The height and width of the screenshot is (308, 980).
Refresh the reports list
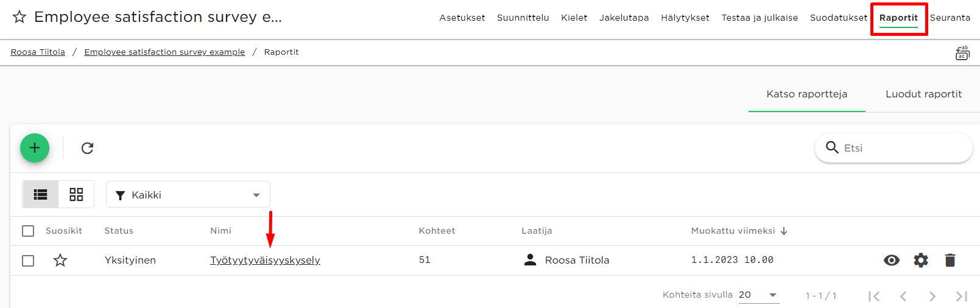[87, 148]
